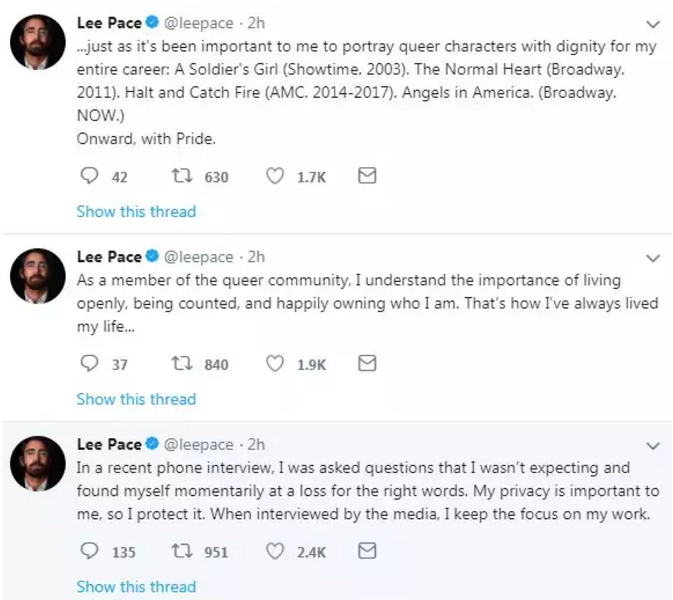Show this thread under the 840-retweet tweet
The width and height of the screenshot is (673, 600).
[x=136, y=399]
